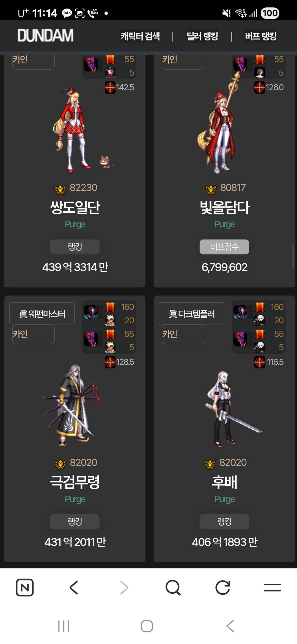
Task: Select the 眞 다크템플러 class tag
Action: pyautogui.click(x=192, y=313)
